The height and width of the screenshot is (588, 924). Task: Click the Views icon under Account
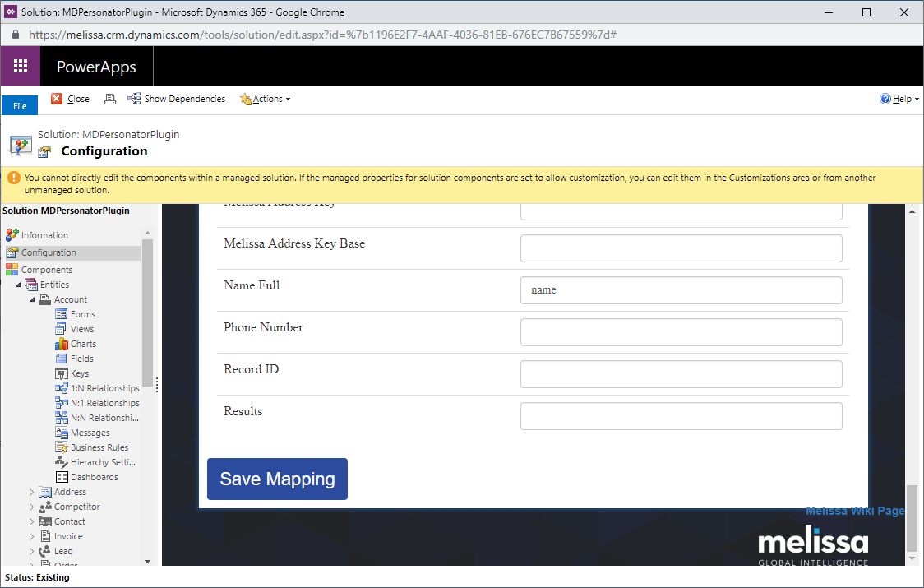(62, 329)
